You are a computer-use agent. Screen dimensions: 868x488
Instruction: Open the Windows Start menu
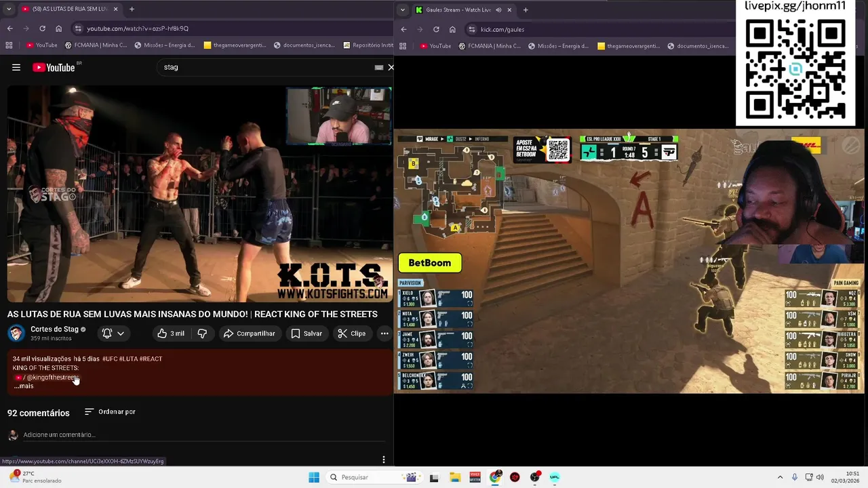click(x=314, y=477)
